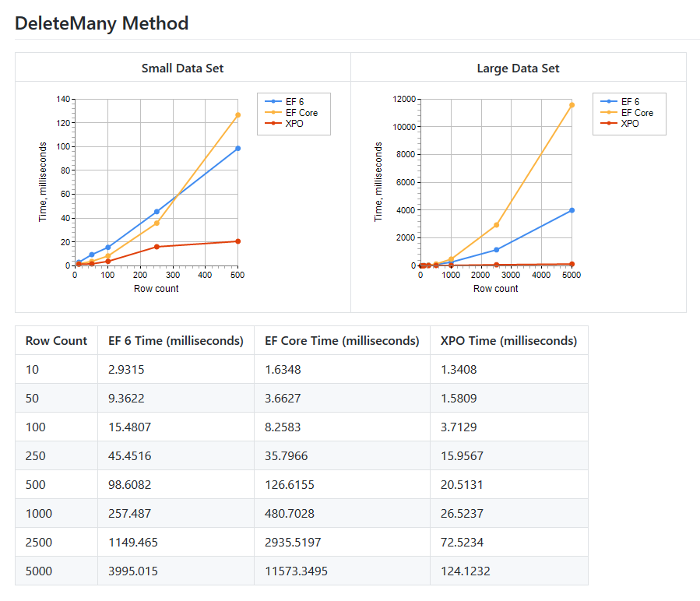The image size is (700, 601).
Task: Select the cell with value 3.7129
Action: click(509, 427)
